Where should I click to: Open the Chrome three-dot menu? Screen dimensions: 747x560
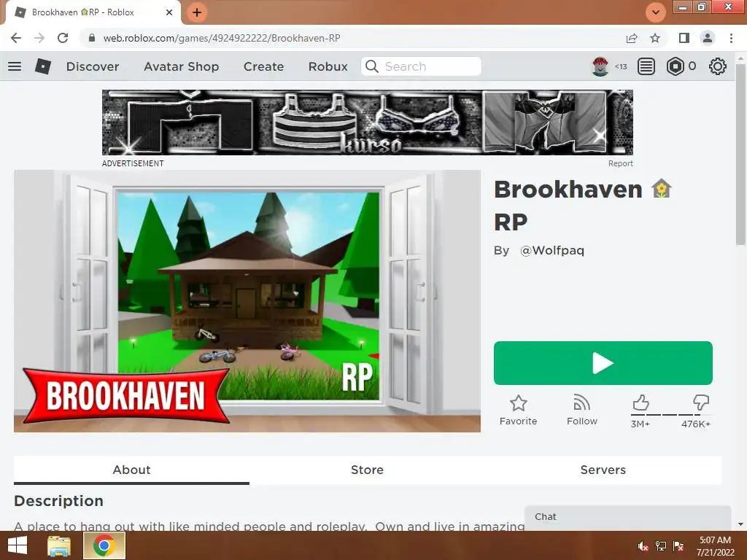click(x=731, y=38)
